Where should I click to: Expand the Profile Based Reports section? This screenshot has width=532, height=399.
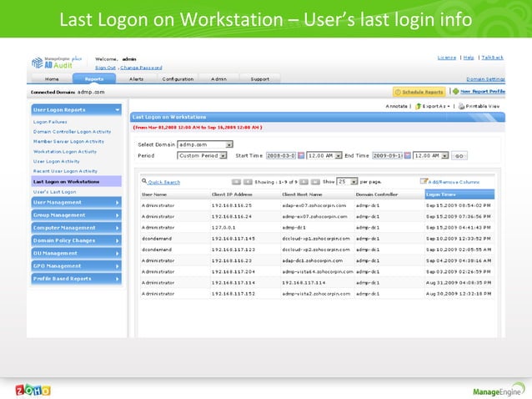click(75, 278)
